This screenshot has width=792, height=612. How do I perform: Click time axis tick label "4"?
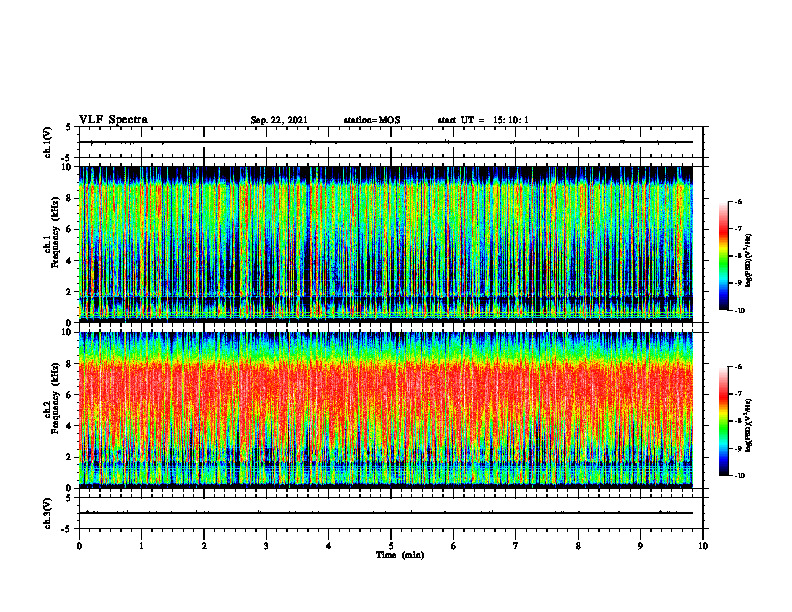(329, 546)
